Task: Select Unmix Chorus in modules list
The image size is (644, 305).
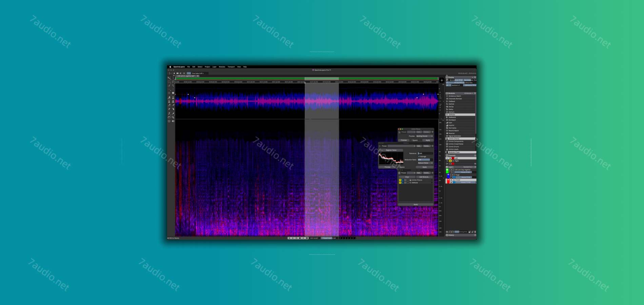Action: (460, 139)
